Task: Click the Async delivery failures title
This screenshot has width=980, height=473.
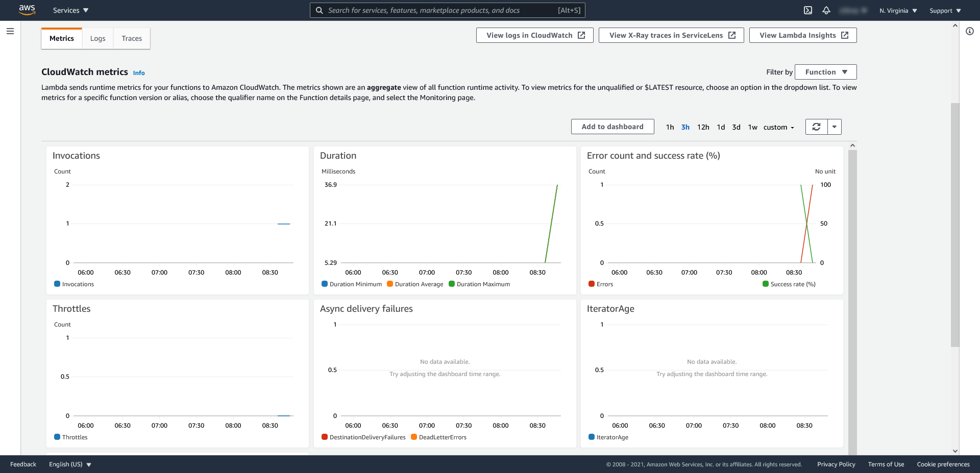Action: [366, 309]
